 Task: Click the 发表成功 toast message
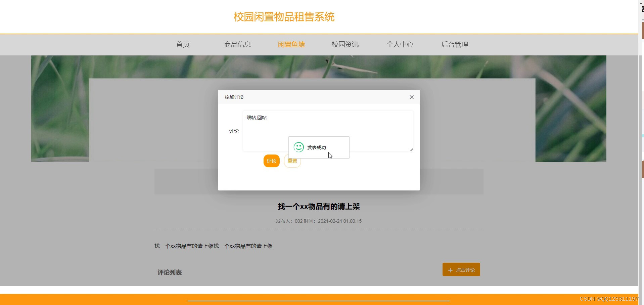pos(316,147)
